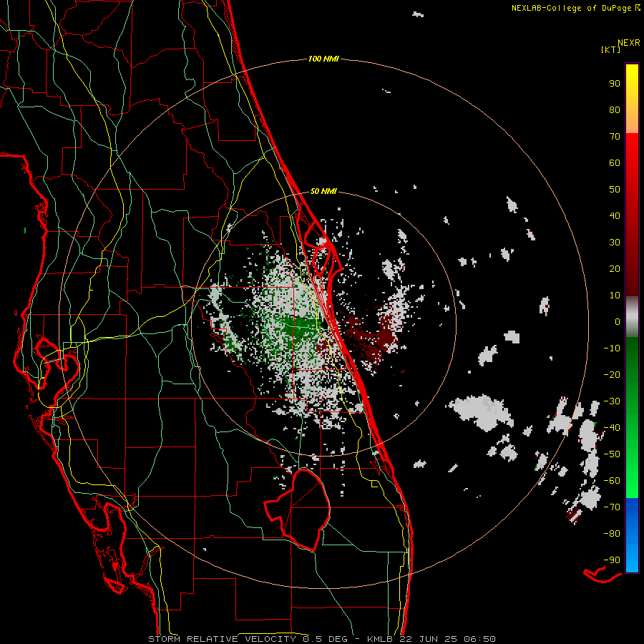Click the -40 value on the color scale
The width and height of the screenshot is (644, 644).
(x=612, y=428)
